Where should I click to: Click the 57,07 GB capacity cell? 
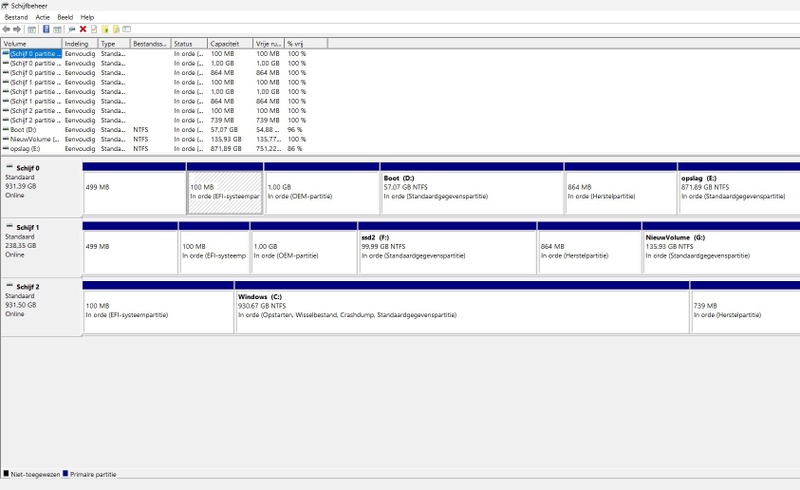tap(224, 130)
